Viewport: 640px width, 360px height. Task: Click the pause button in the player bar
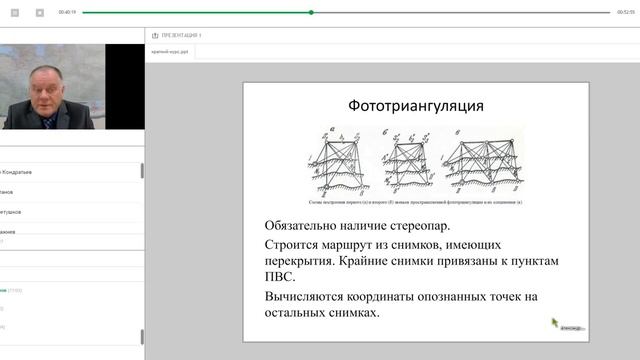(15, 13)
